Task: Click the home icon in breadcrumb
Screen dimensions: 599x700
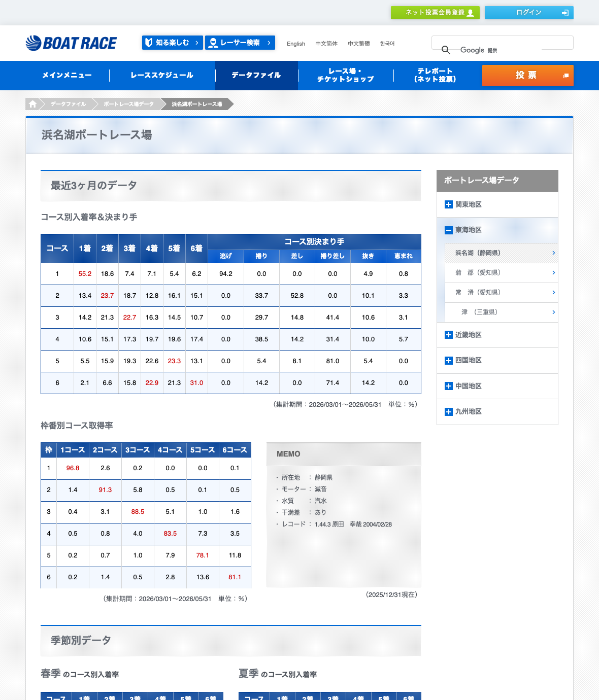Action: [32, 104]
